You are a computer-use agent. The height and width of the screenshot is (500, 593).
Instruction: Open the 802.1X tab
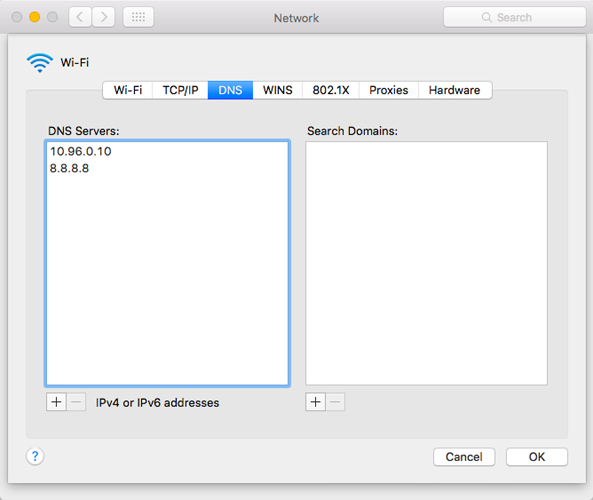tap(331, 90)
